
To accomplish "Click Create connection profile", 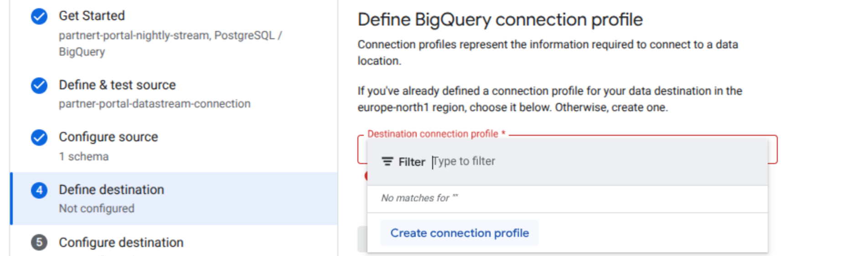I will pyautogui.click(x=460, y=233).
